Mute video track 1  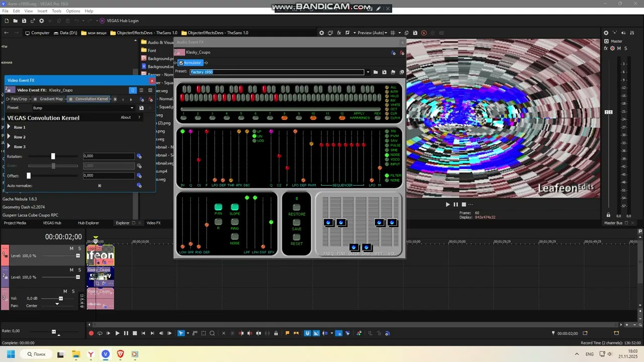tap(71, 248)
